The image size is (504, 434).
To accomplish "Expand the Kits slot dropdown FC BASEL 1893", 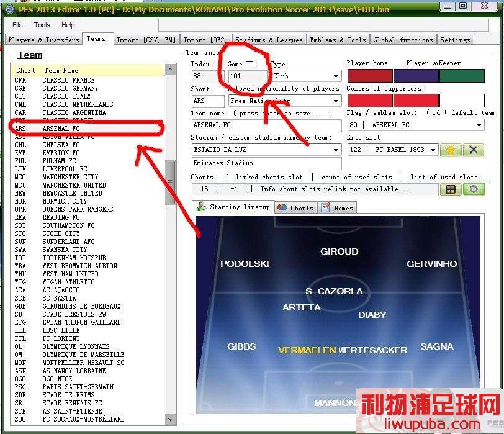I will click(x=433, y=150).
